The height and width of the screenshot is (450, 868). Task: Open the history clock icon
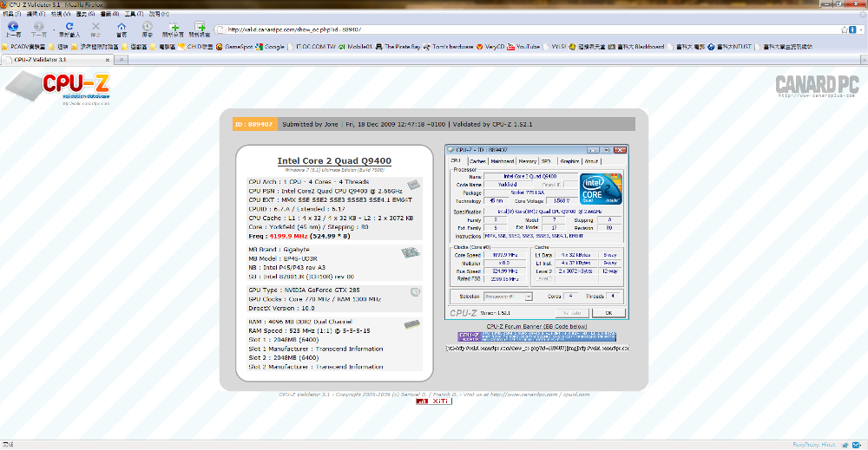click(147, 27)
